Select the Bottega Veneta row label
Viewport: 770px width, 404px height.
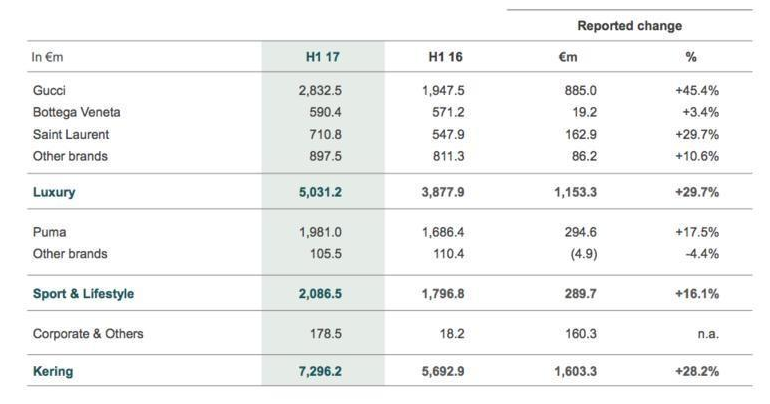click(x=77, y=112)
